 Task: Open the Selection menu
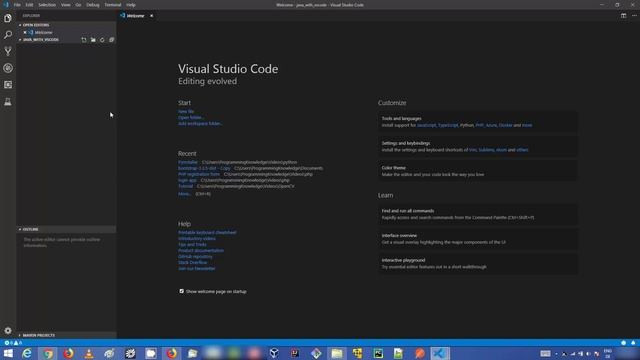point(47,5)
